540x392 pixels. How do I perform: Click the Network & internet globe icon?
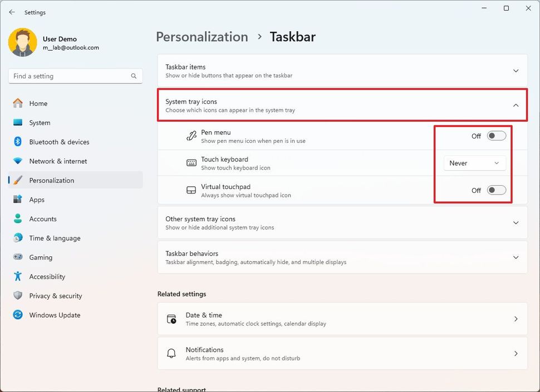click(x=17, y=161)
